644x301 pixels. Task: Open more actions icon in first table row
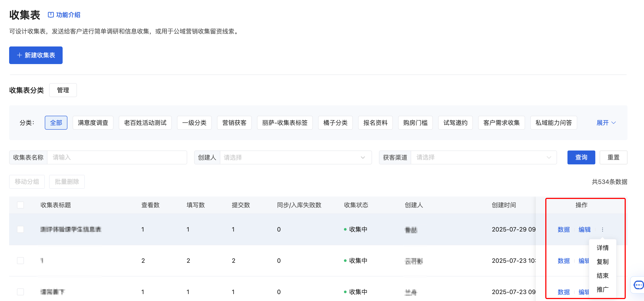602,229
